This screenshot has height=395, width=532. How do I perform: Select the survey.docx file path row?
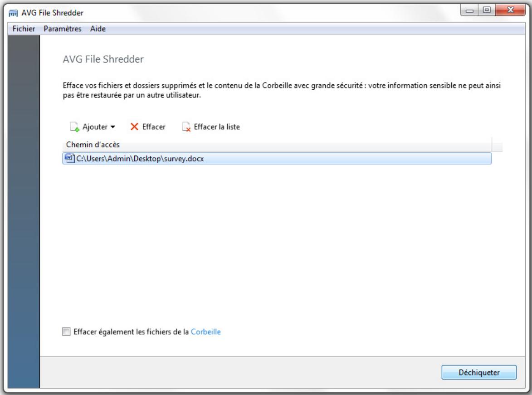tap(277, 158)
